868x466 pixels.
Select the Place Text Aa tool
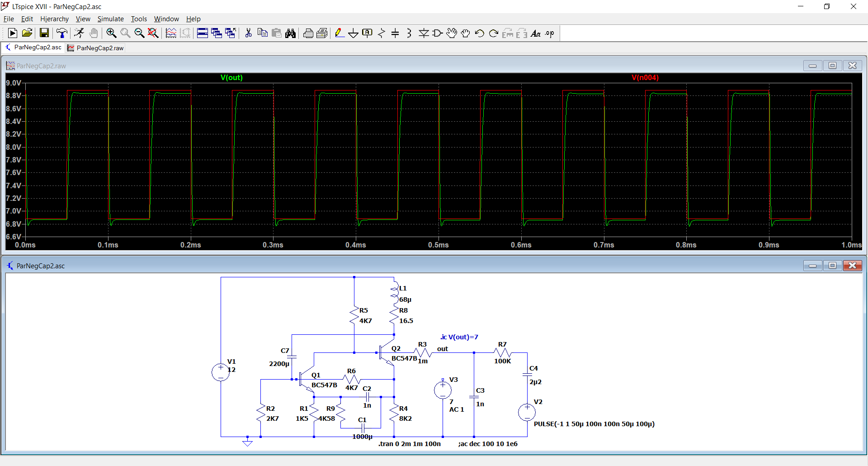click(536, 33)
